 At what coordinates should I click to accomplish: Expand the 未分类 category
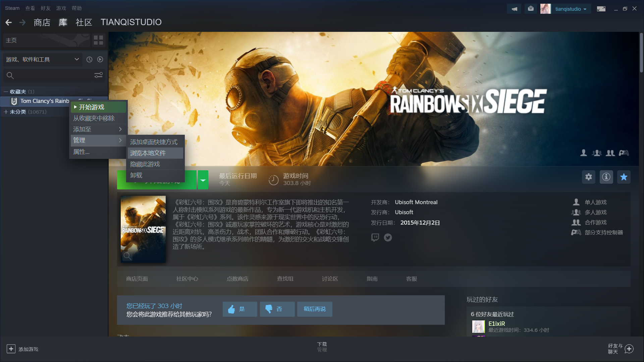click(6, 112)
